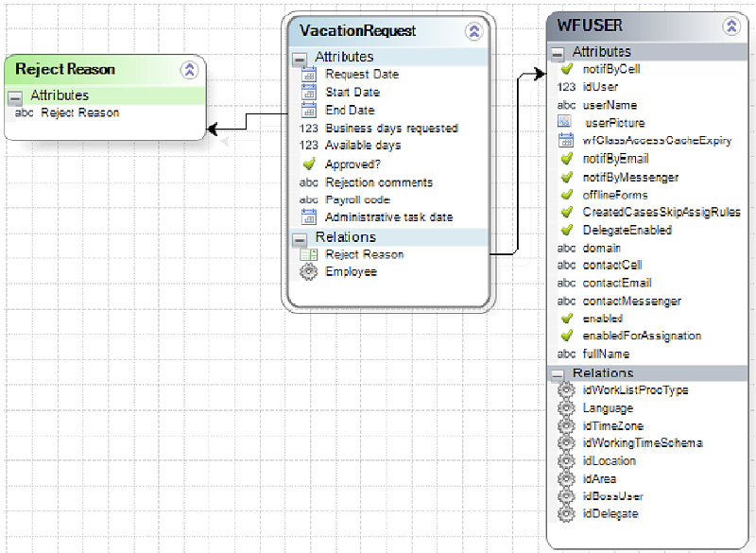Image resolution: width=756 pixels, height=553 pixels.
Task: Click the enabled attribute checkmark icon
Action: 567,319
